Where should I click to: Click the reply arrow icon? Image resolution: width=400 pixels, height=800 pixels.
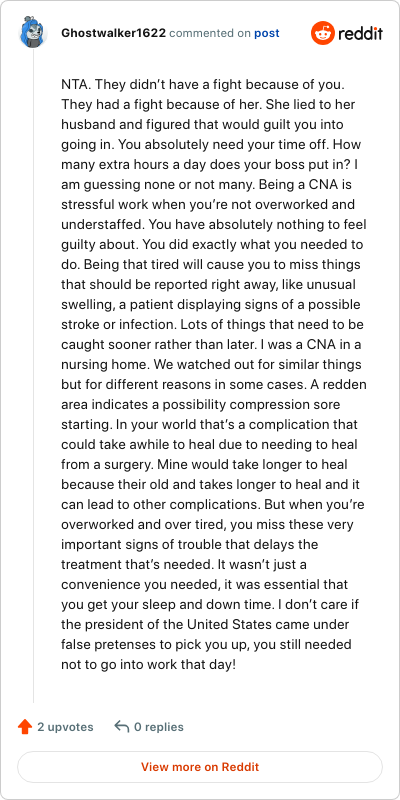click(121, 727)
